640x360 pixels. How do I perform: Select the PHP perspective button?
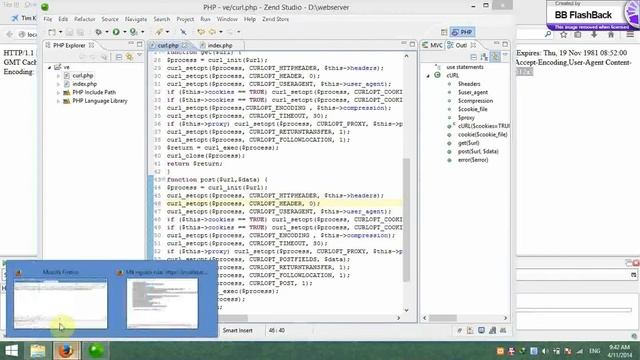tap(462, 32)
